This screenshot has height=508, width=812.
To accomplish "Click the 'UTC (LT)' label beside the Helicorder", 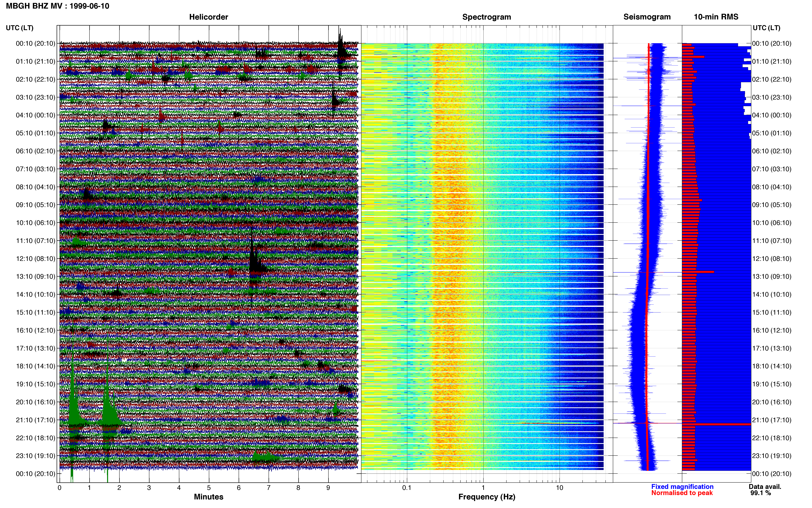I will click(x=19, y=28).
